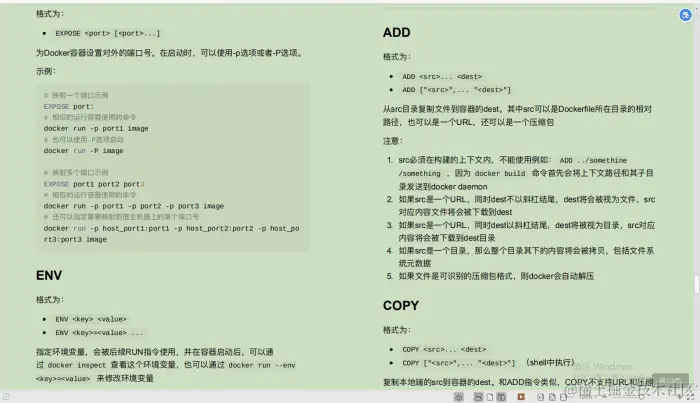Click the COPY section heading

(401, 306)
